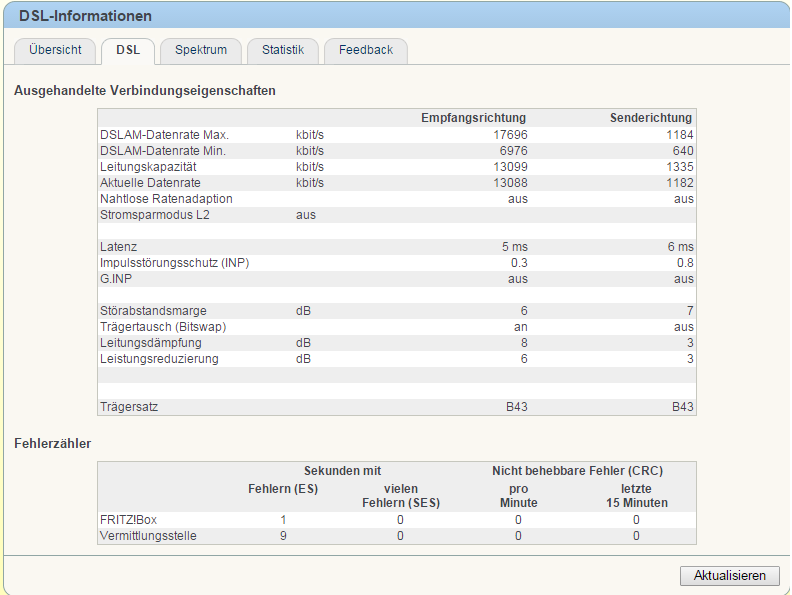Screen dimensions: 792x595
Task: Select the DSL tab
Action: [x=128, y=51]
